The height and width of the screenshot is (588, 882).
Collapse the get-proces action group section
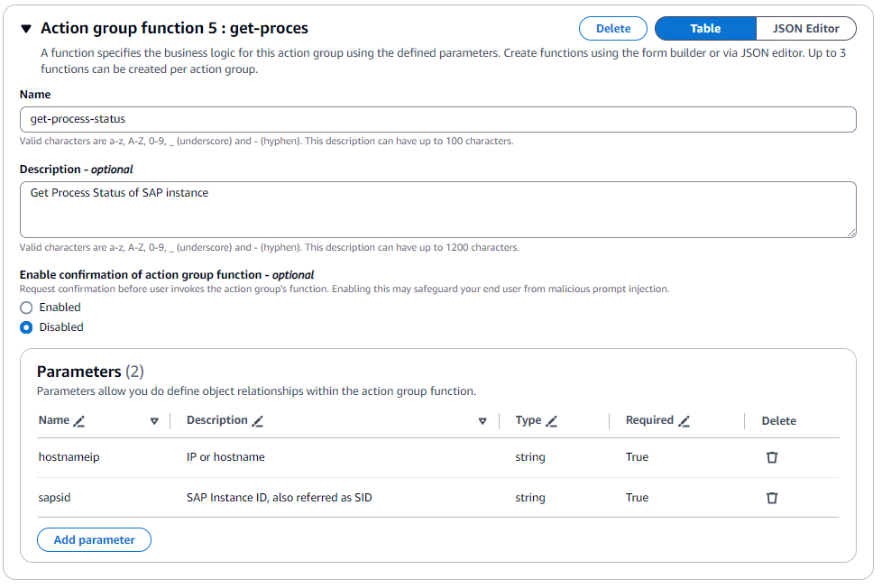(x=25, y=28)
